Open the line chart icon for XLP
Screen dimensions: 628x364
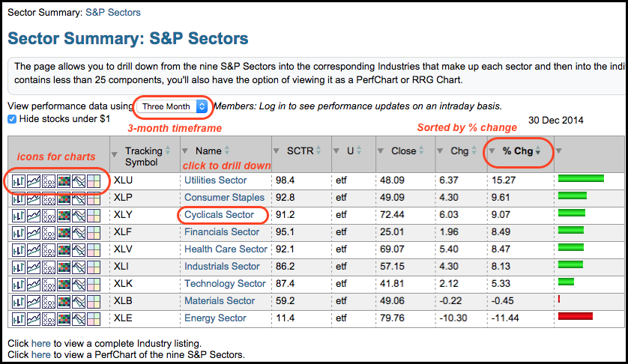tap(34, 198)
